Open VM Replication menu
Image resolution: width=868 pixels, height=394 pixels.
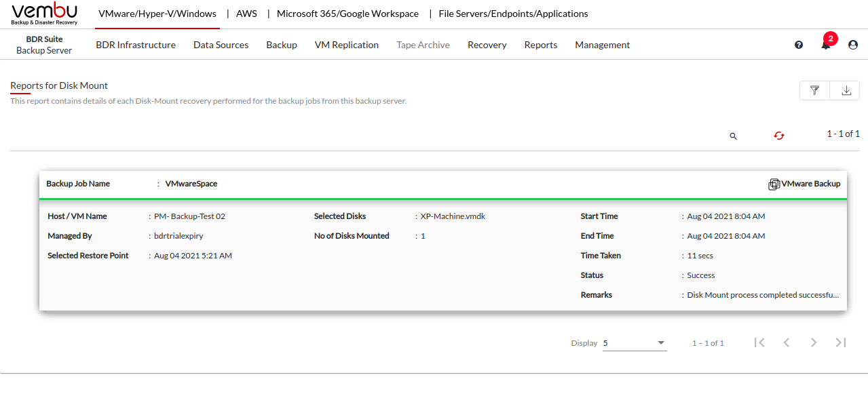(347, 45)
